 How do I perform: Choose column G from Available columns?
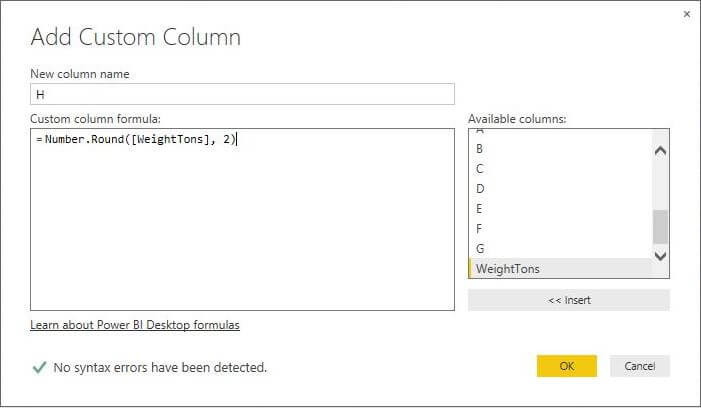(480, 248)
